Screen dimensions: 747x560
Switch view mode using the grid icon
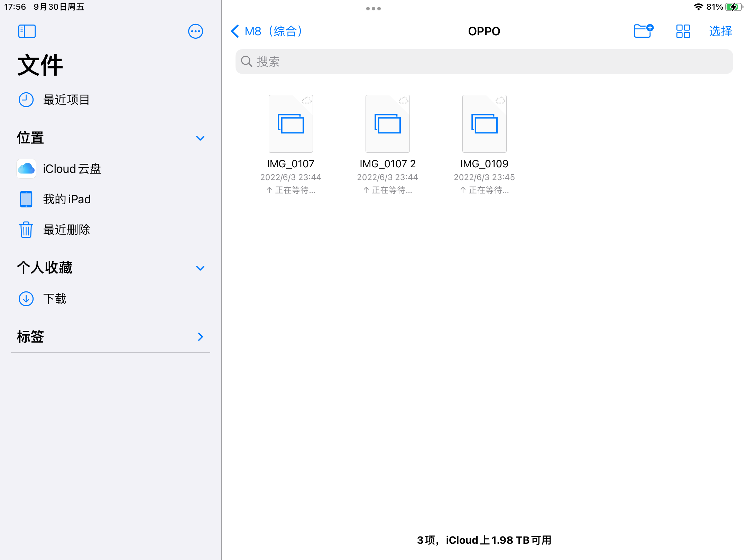[683, 31]
